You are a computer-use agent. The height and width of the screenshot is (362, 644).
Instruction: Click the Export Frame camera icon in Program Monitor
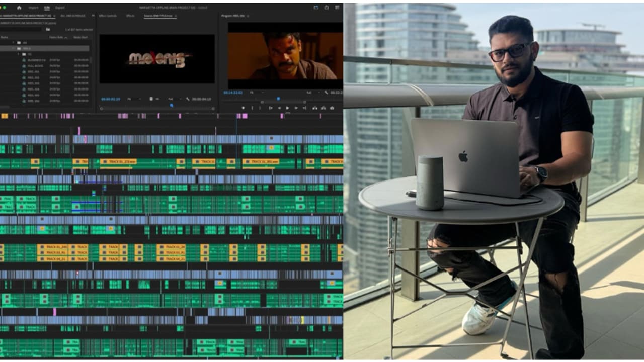pos(333,108)
